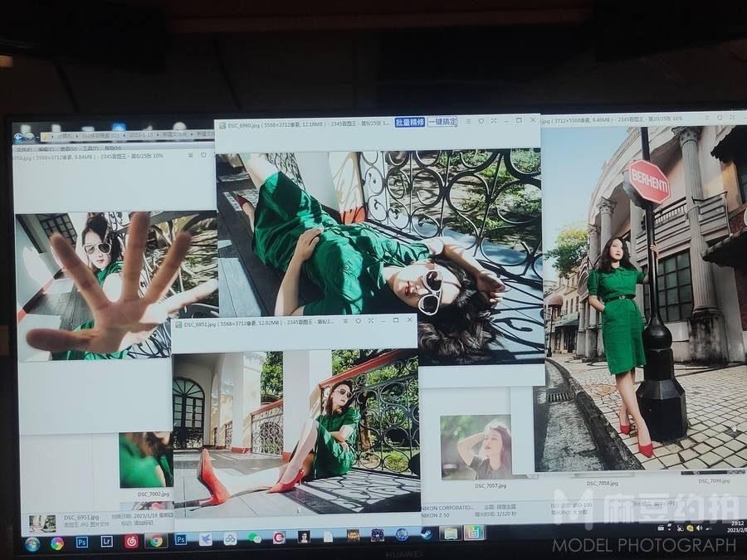This screenshot has height=560, width=747.
Task: Click the volume speaker icon in system tray
Action: pyautogui.click(x=699, y=528)
